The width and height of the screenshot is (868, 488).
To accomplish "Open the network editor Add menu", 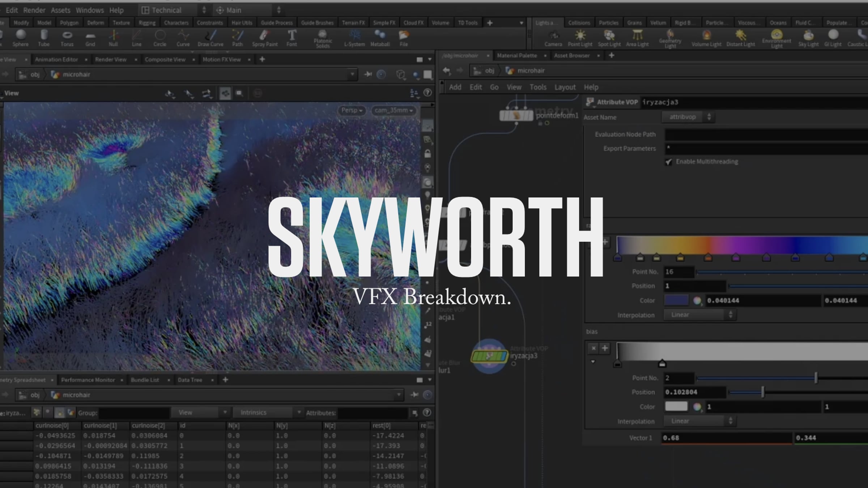I will pyautogui.click(x=455, y=87).
